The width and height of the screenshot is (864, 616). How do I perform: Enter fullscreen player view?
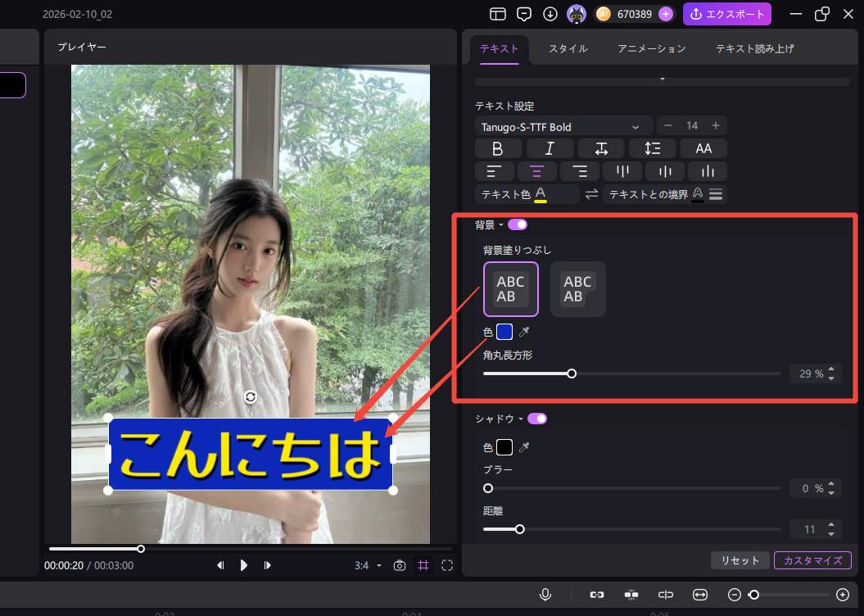447,565
